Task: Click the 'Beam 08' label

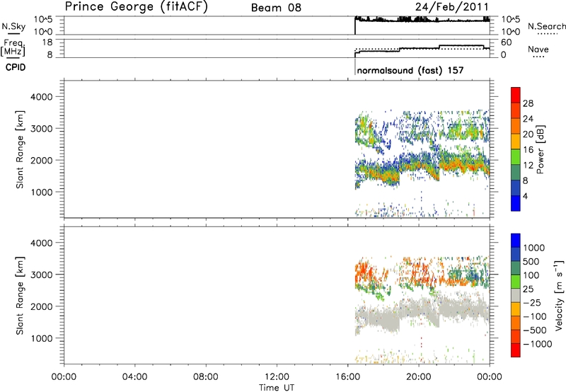Action: pos(276,8)
